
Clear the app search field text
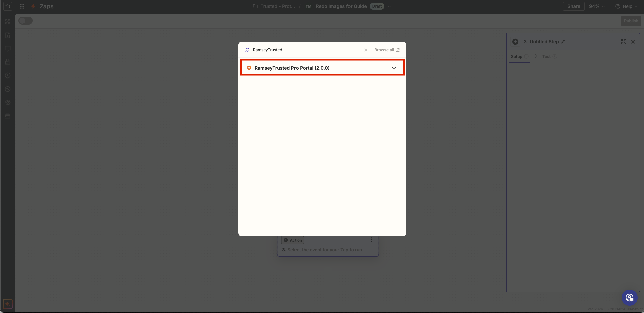(x=366, y=50)
